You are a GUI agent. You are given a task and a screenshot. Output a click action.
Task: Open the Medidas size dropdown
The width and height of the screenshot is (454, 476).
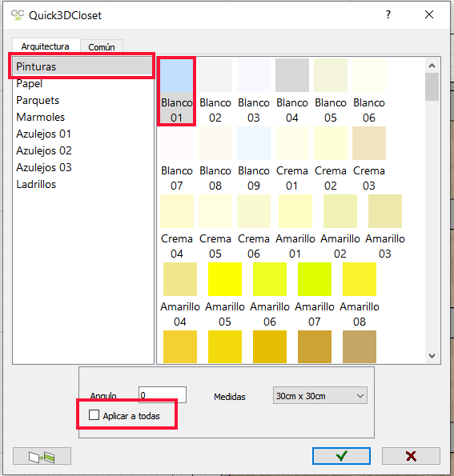click(320, 395)
